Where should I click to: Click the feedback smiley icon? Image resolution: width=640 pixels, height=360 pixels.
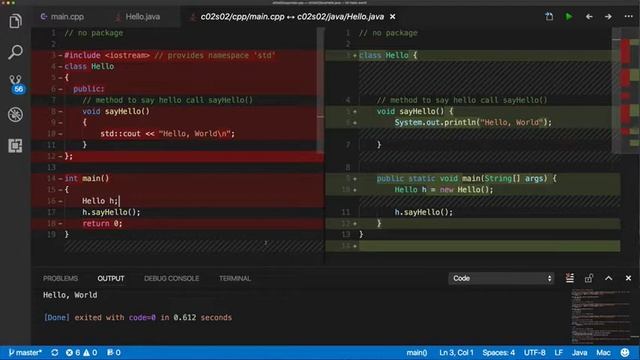[625, 353]
